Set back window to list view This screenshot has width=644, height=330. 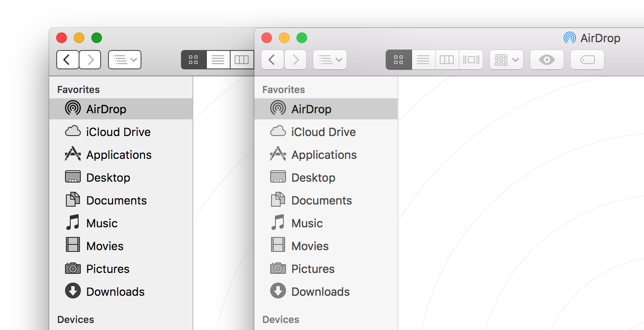click(218, 60)
